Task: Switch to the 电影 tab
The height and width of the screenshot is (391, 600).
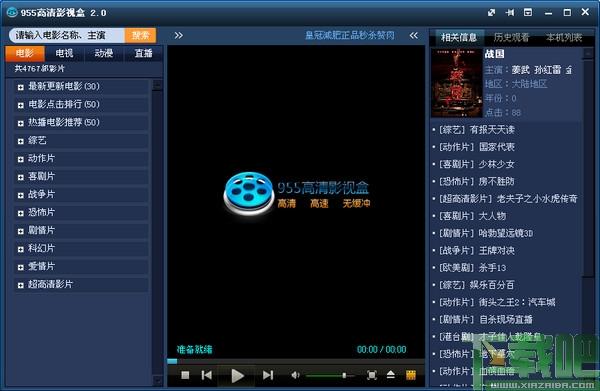Action: click(25, 53)
